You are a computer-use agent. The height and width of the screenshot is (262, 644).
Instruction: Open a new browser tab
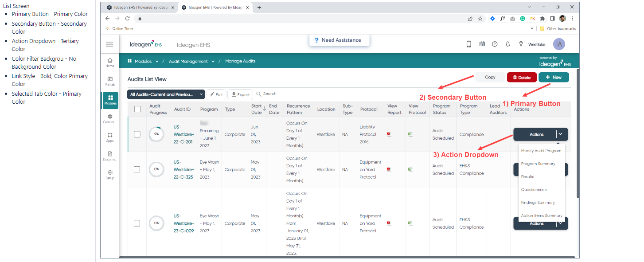pos(259,7)
